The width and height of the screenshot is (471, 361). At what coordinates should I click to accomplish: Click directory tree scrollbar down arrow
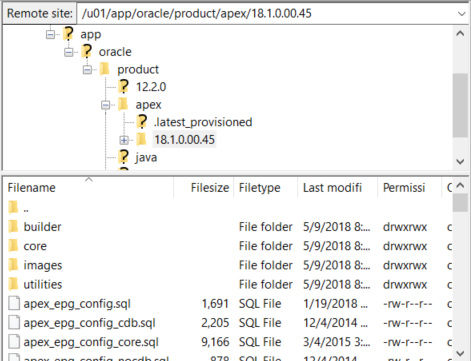(460, 162)
